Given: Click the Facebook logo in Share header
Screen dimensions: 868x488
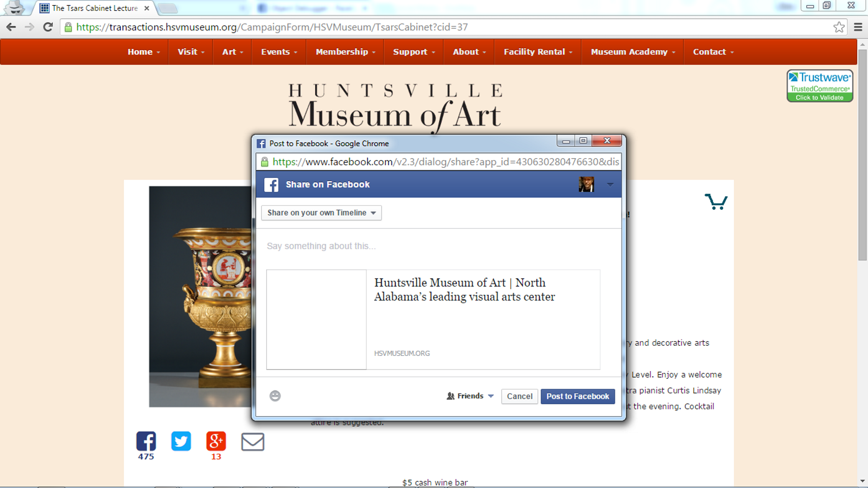Looking at the screenshot, I should pos(271,185).
